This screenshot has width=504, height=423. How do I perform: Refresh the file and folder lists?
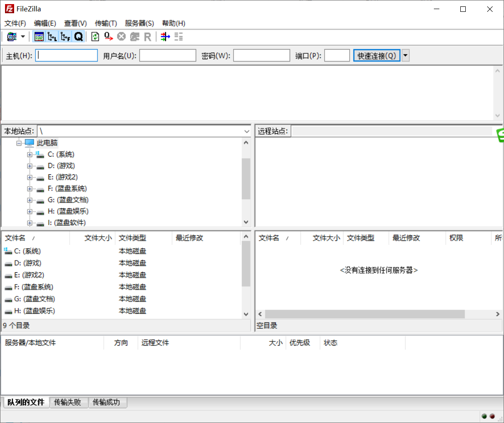95,36
